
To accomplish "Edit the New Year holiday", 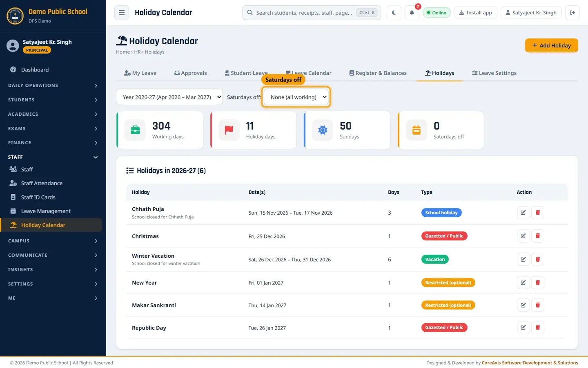I will click(523, 283).
